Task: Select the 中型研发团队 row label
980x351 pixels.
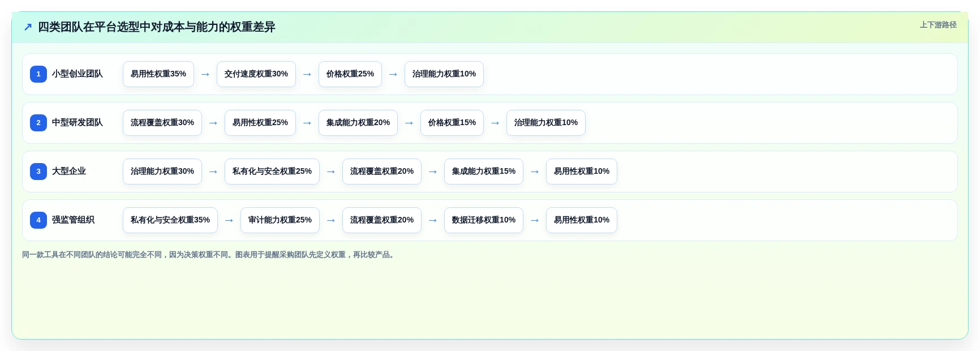Action: [x=78, y=123]
